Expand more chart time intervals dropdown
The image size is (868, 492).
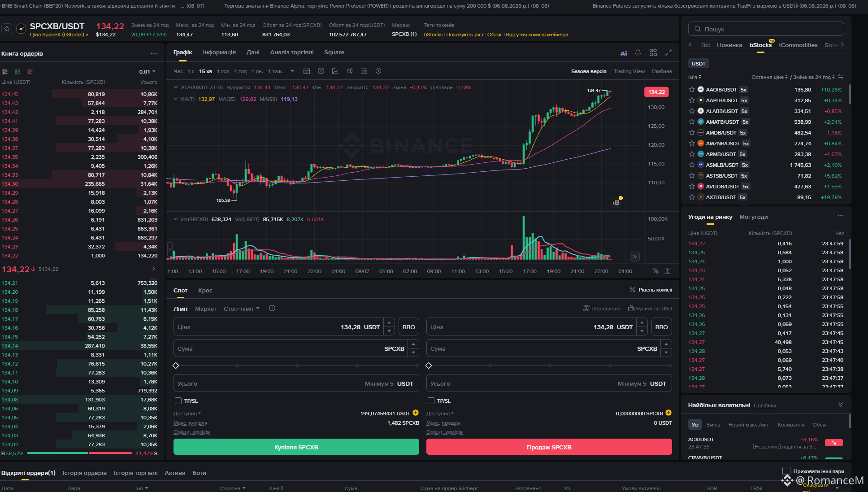tap(292, 71)
